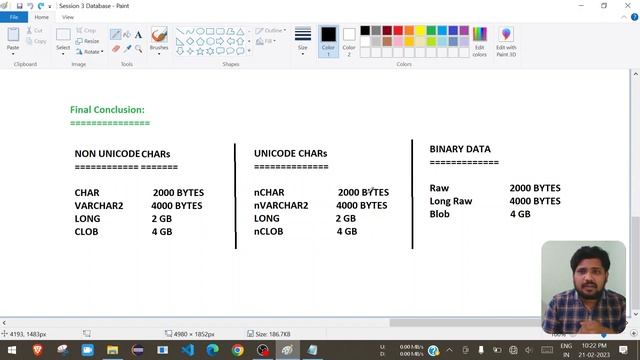Open the Windows Start menu
This screenshot has height=360, width=640.
click(x=12, y=350)
